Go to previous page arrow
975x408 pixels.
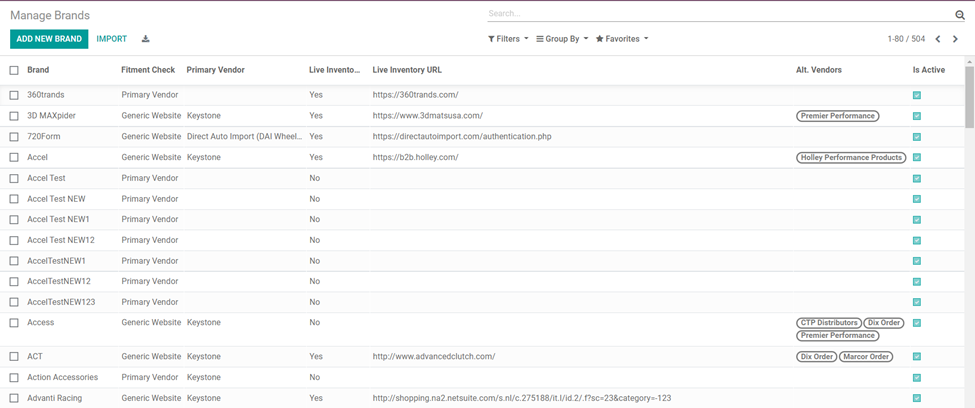click(938, 39)
